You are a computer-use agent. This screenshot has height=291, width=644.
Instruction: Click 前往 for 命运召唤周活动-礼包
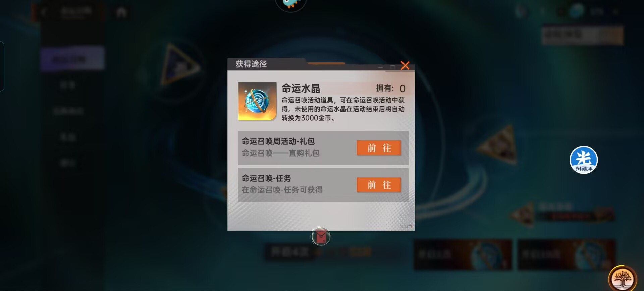379,148
